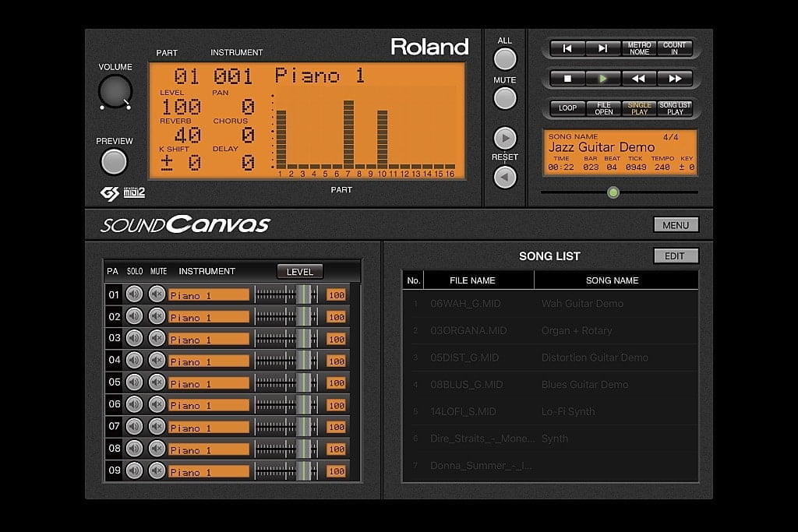Select the 14LOFI_S.MID song row
798x532 pixels.
click(550, 411)
